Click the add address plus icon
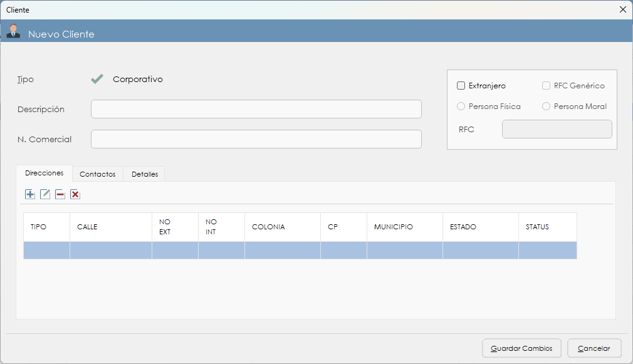Image resolution: width=633 pixels, height=364 pixels. [x=30, y=194]
